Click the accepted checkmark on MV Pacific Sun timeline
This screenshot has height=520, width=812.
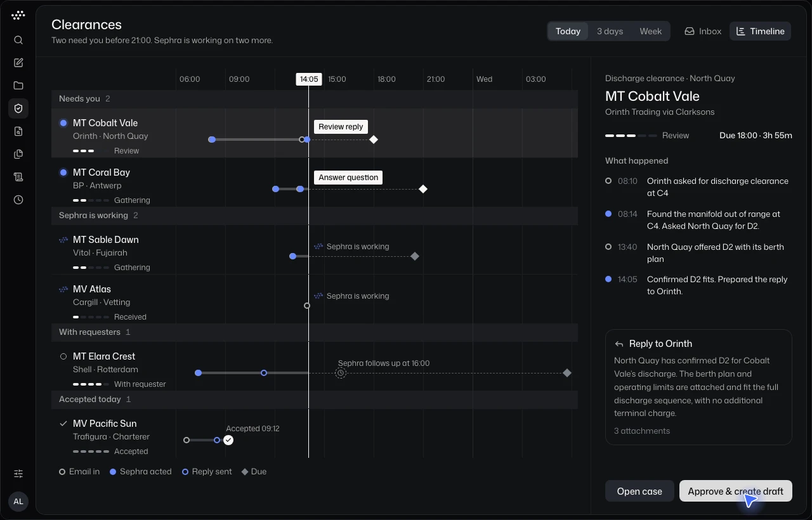(x=228, y=440)
